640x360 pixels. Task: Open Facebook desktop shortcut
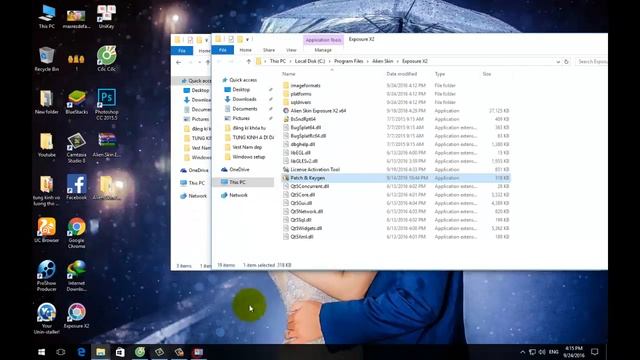coord(76,188)
